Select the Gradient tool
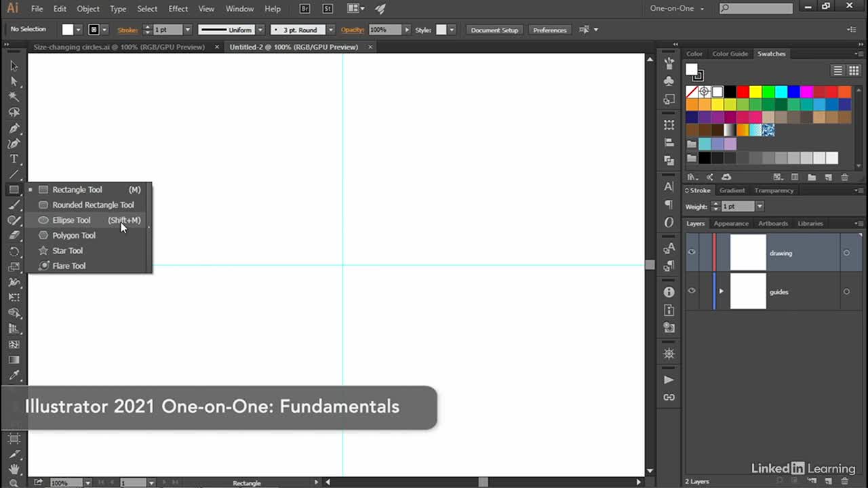The height and width of the screenshot is (488, 868). (x=14, y=360)
